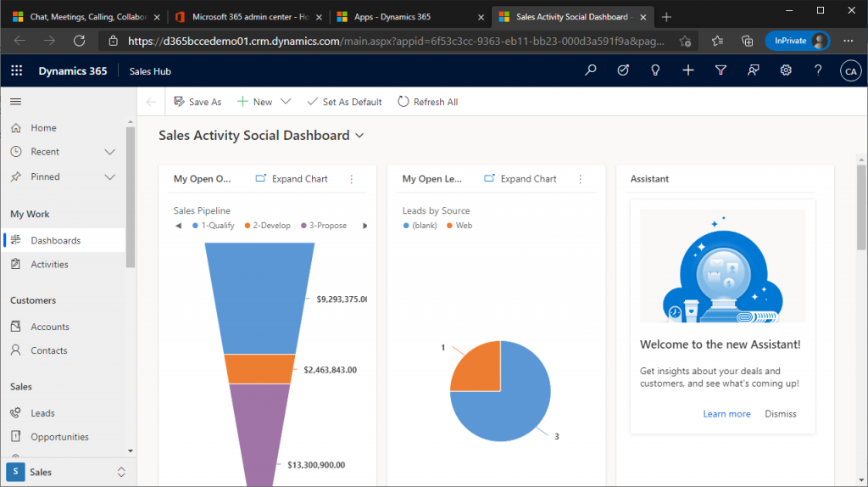
Task: Click Dynamics 365 brand title
Action: click(73, 71)
